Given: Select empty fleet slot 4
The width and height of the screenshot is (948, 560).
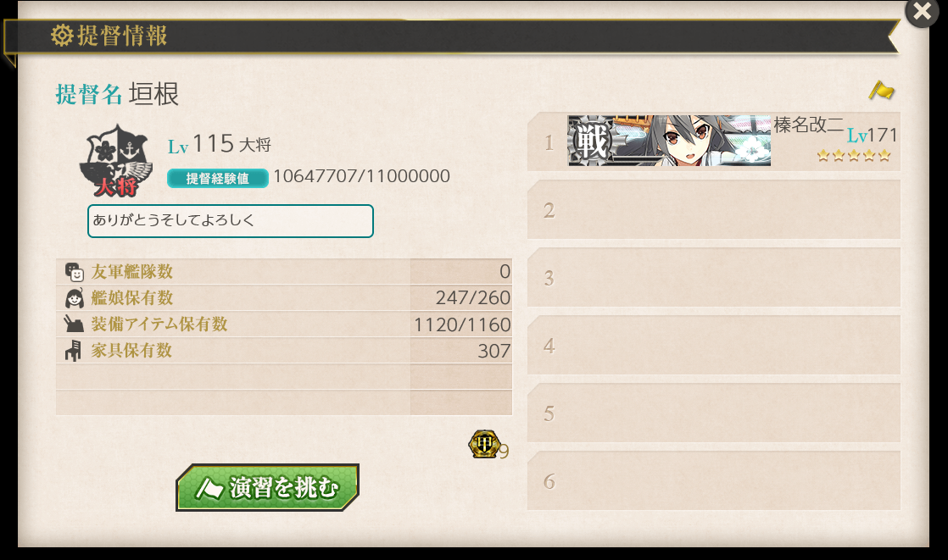Looking at the screenshot, I should [x=714, y=344].
